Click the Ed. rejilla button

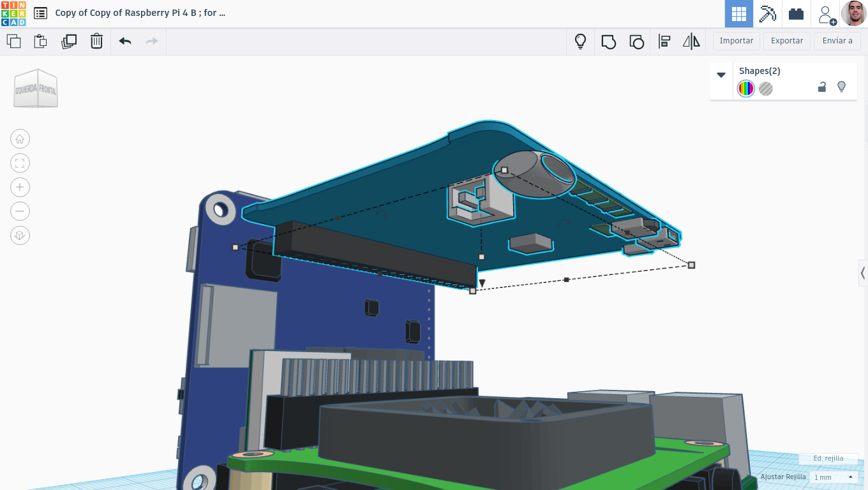pyautogui.click(x=828, y=458)
